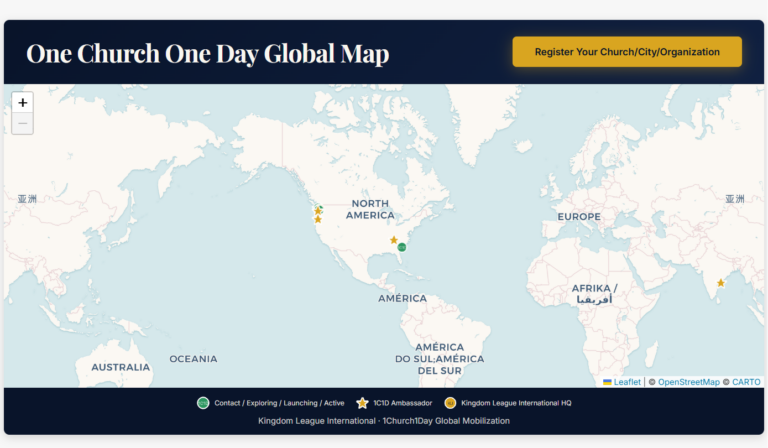
Task: Select the upper star marker on the US west coast
Action: [318, 211]
